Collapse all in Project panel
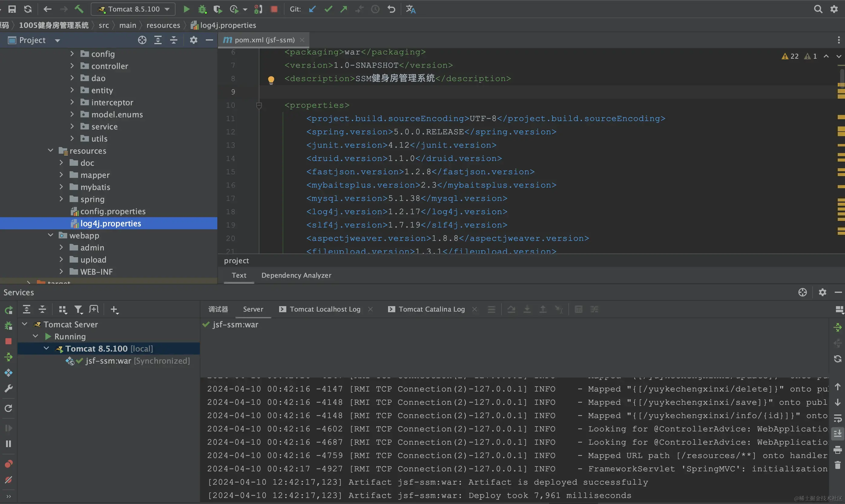 [x=174, y=40]
